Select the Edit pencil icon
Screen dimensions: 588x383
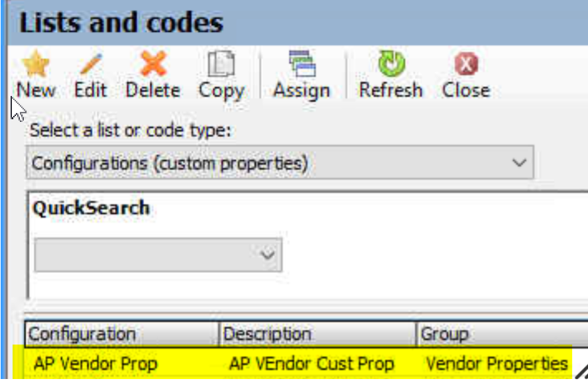point(91,64)
